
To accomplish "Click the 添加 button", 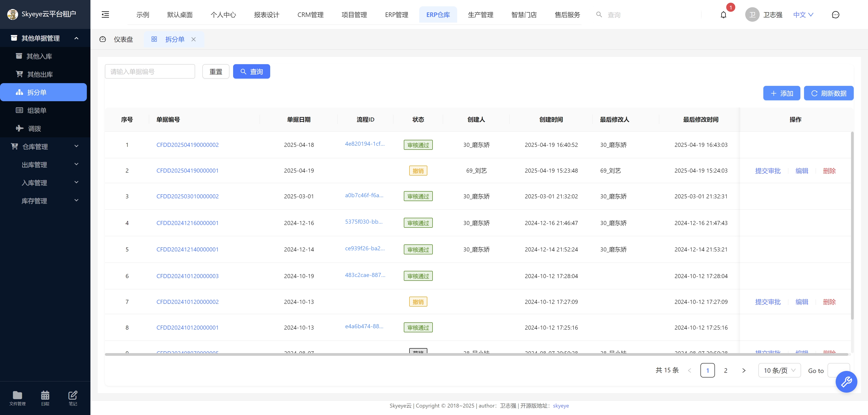I will point(781,93).
